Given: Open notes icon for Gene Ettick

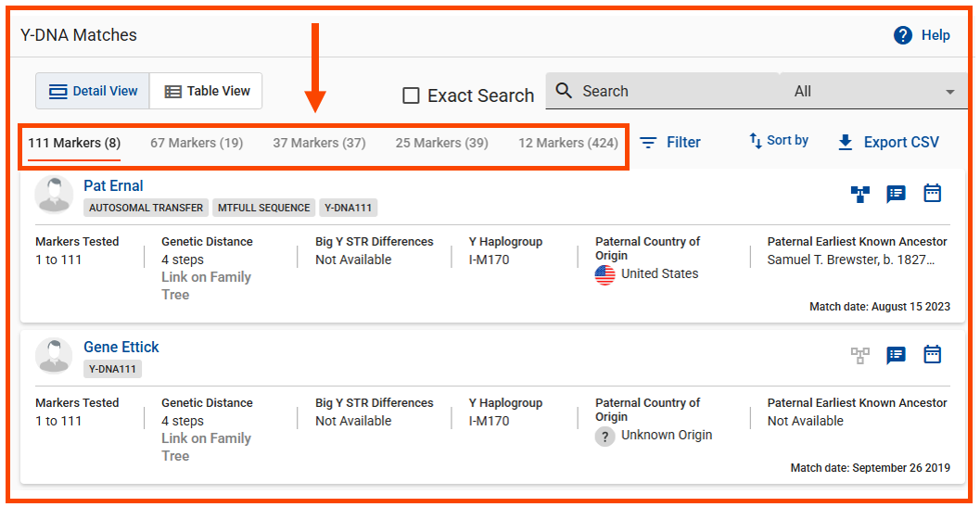Looking at the screenshot, I should coord(896,355).
